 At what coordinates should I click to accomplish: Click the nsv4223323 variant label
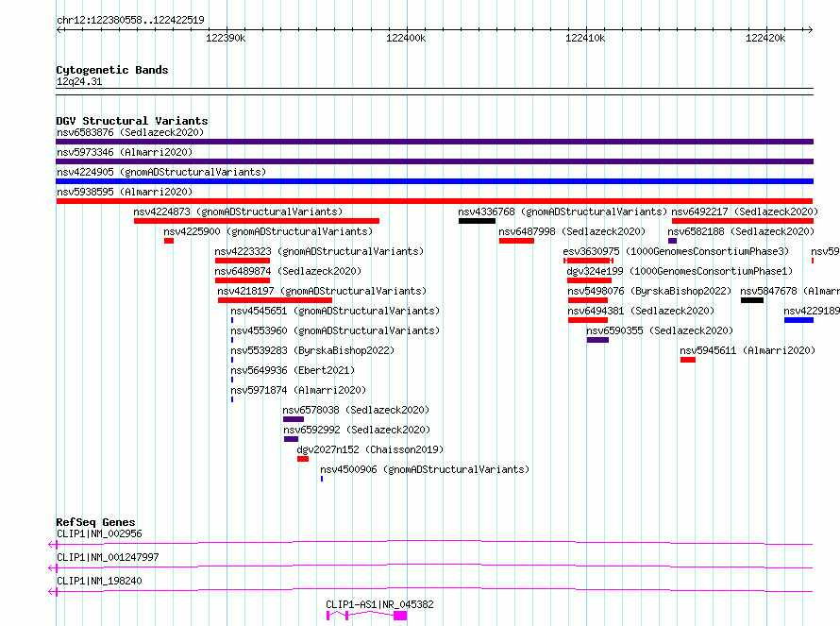point(319,251)
